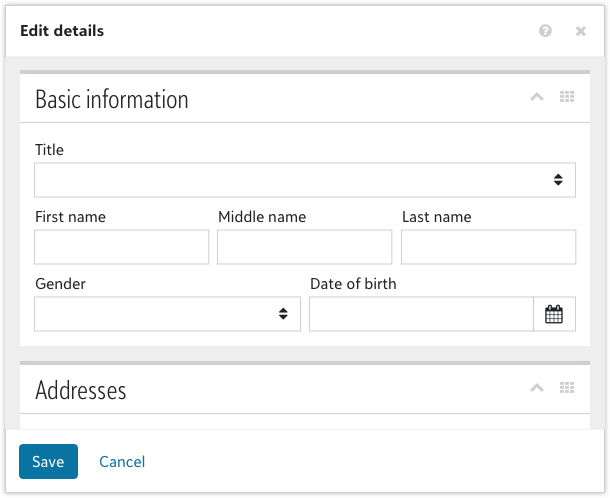
Task: Collapse the Basic information section chevron
Action: pyautogui.click(x=536, y=97)
